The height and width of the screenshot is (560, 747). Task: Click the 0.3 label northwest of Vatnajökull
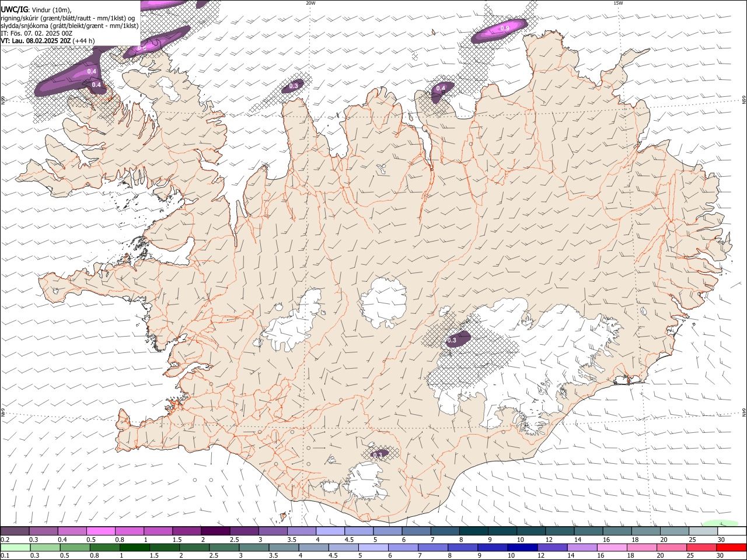point(452,340)
